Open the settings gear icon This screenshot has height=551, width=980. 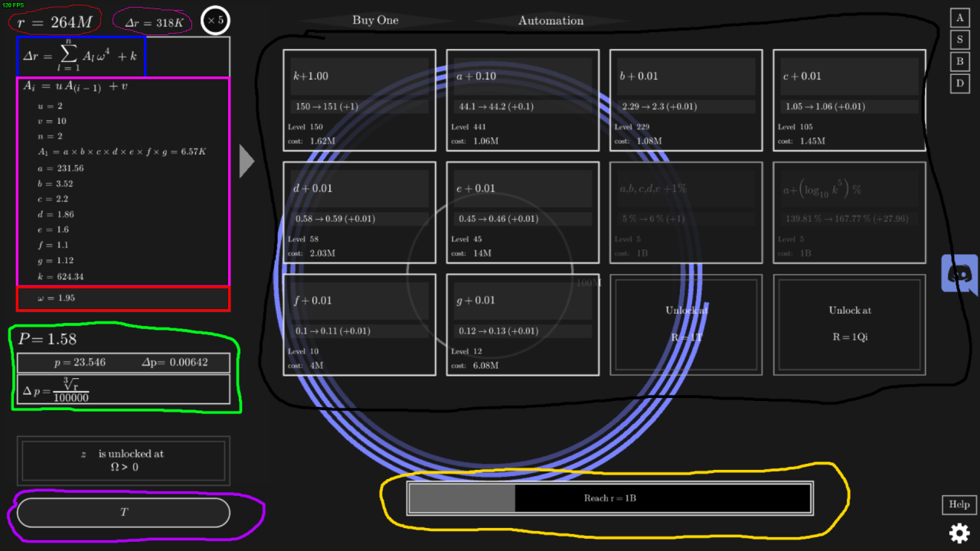(x=959, y=533)
